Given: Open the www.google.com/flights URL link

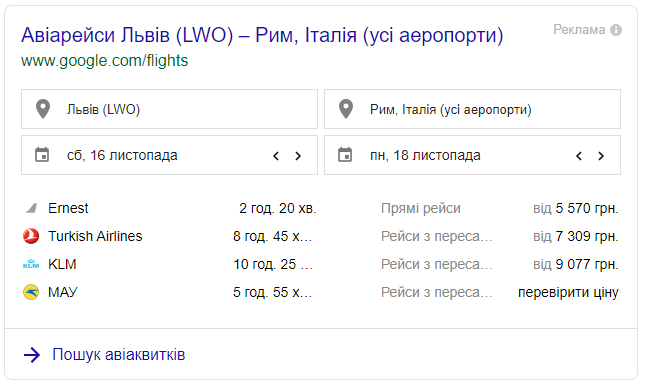Looking at the screenshot, I should (104, 61).
